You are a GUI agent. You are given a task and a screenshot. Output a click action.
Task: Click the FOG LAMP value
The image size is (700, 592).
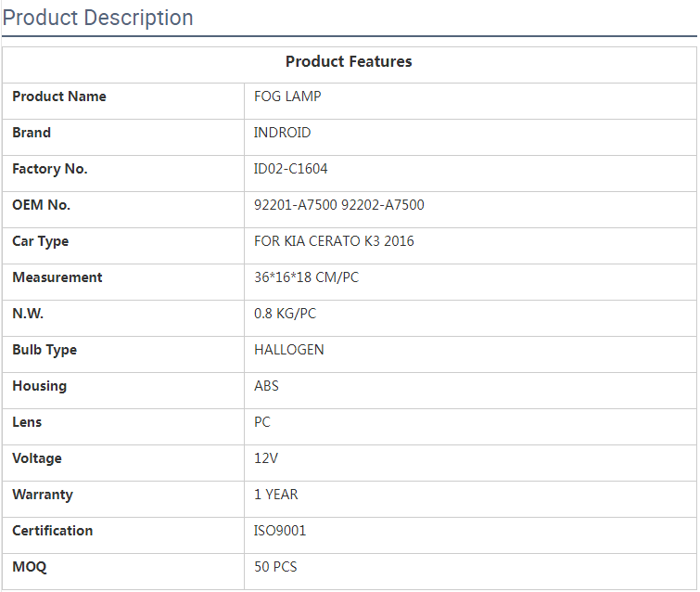(287, 97)
